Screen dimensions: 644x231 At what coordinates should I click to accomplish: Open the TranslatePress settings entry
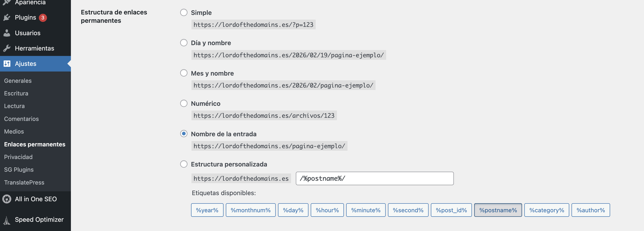[x=24, y=182]
